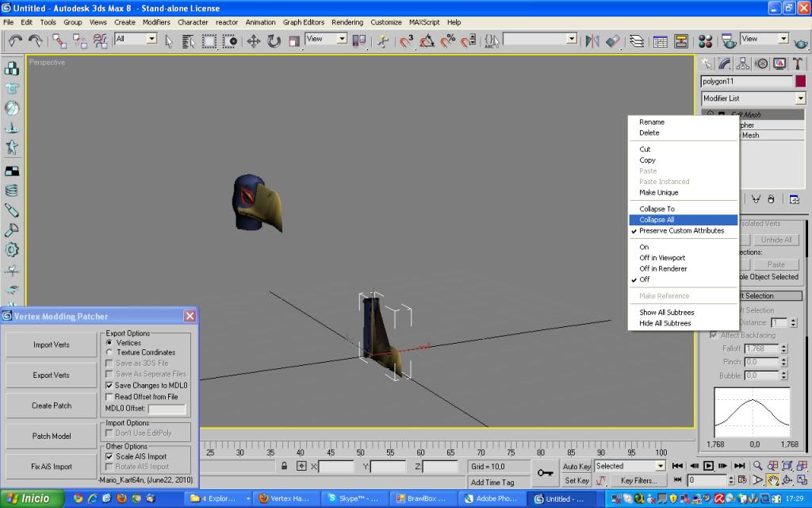812x508 pixels.
Task: Click the Redo arrow icon
Action: tap(35, 41)
